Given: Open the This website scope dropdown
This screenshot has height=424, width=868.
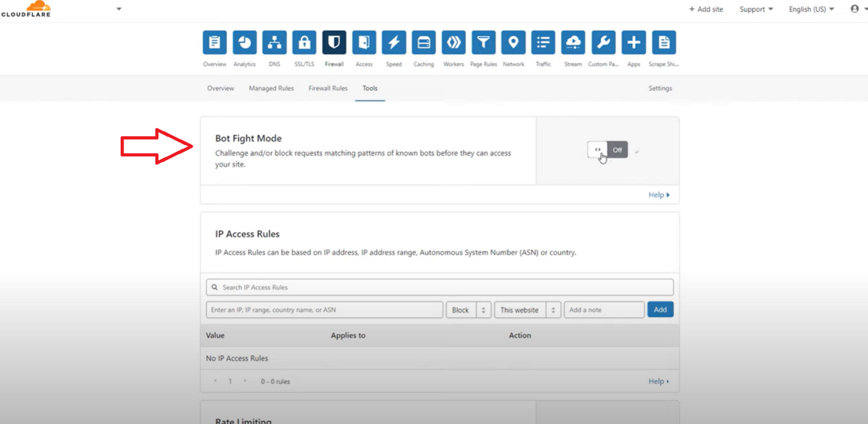Looking at the screenshot, I should coord(528,310).
